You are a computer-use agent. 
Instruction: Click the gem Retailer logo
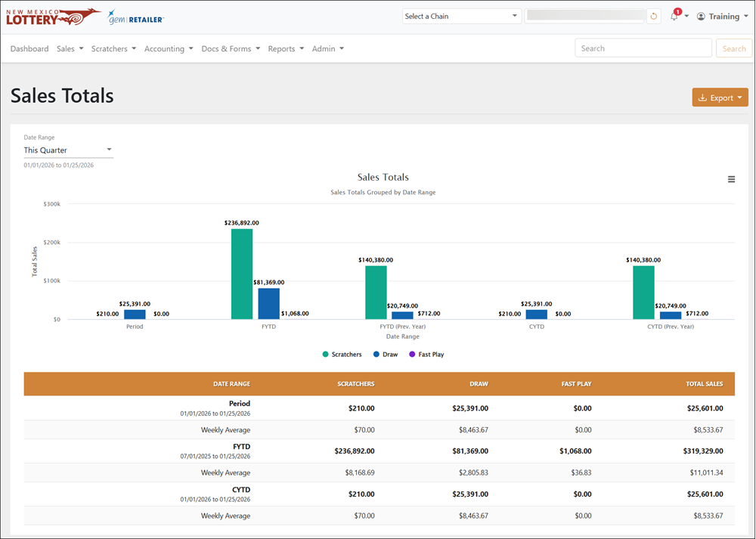pos(135,17)
